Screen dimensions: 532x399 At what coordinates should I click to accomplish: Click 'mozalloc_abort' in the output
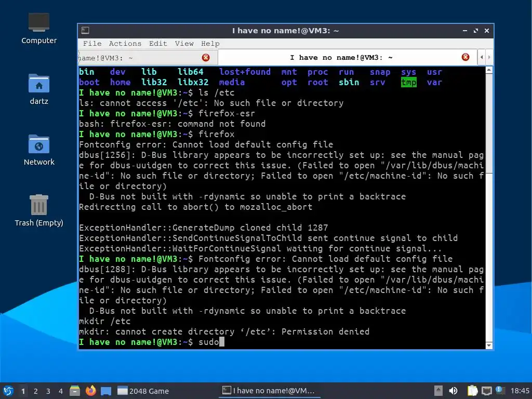tap(276, 207)
